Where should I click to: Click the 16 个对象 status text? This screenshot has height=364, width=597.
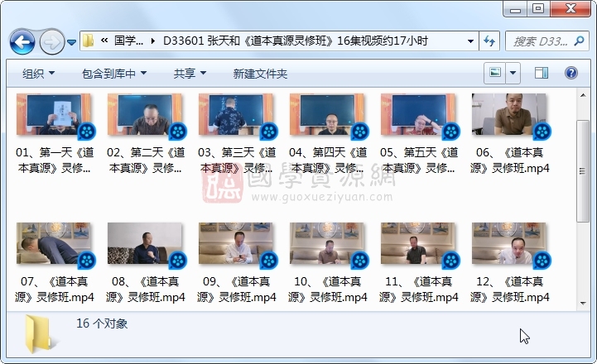(x=102, y=323)
